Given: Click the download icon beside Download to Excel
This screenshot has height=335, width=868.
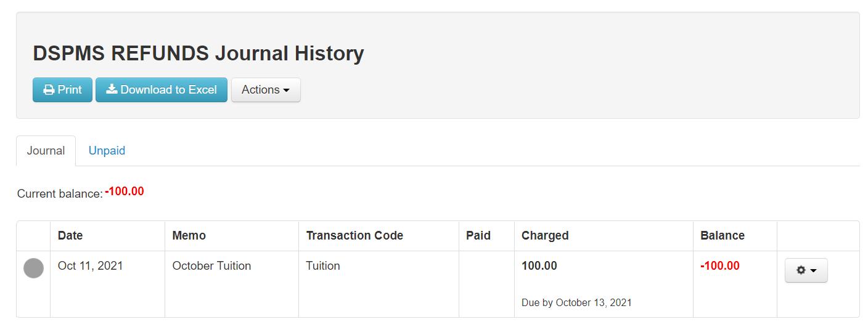Looking at the screenshot, I should pyautogui.click(x=112, y=89).
